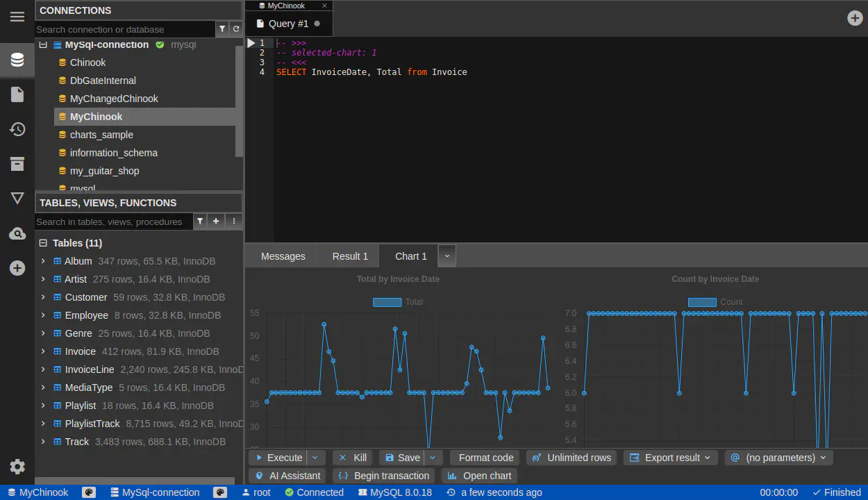Image resolution: width=868 pixels, height=500 pixels.
Task: Open the files sidebar icon
Action: tap(17, 94)
